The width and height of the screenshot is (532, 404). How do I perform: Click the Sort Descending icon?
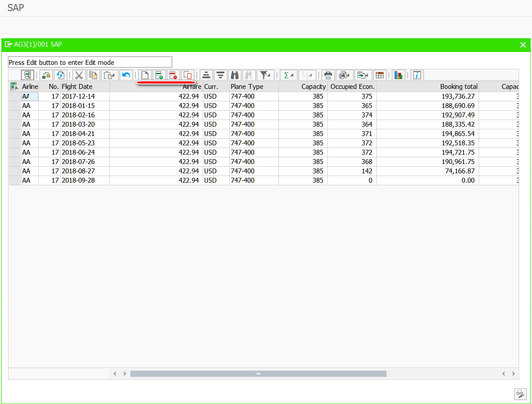click(x=221, y=75)
